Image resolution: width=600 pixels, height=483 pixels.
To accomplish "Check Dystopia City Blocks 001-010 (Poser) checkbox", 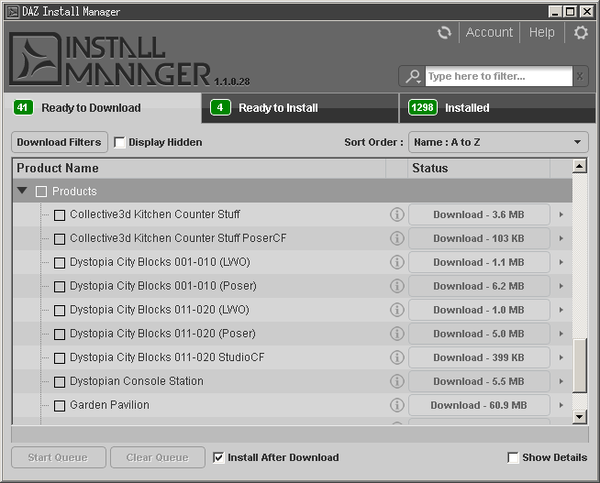I will pyautogui.click(x=59, y=287).
